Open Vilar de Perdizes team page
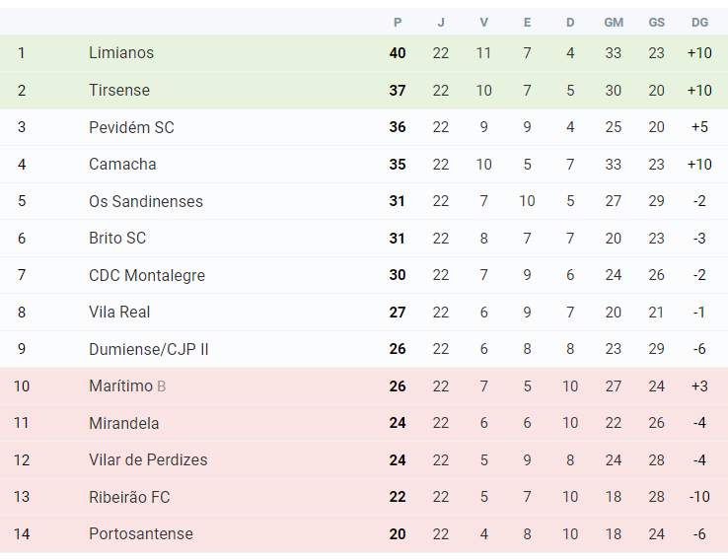The height and width of the screenshot is (560, 728). (x=148, y=459)
